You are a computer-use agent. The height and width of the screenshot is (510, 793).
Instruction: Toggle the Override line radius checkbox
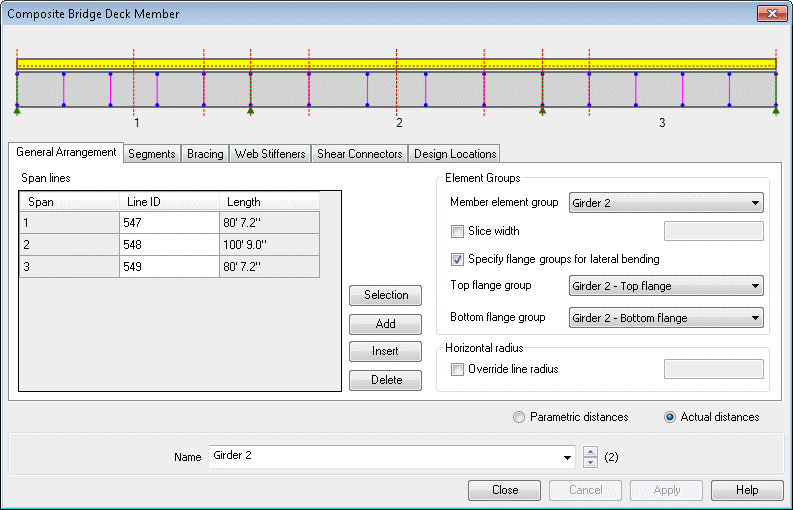coord(458,369)
